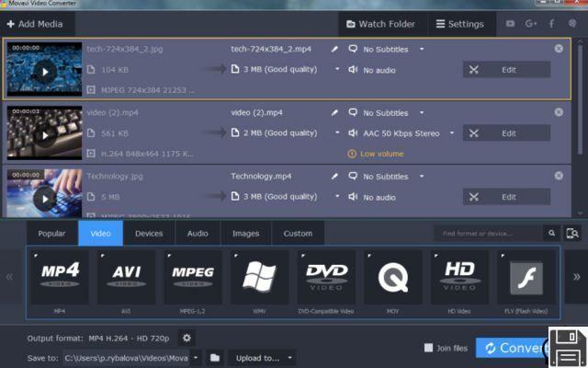
Task: Open quality dropdown for video (2).mp4 2 MB
Action: (x=337, y=132)
